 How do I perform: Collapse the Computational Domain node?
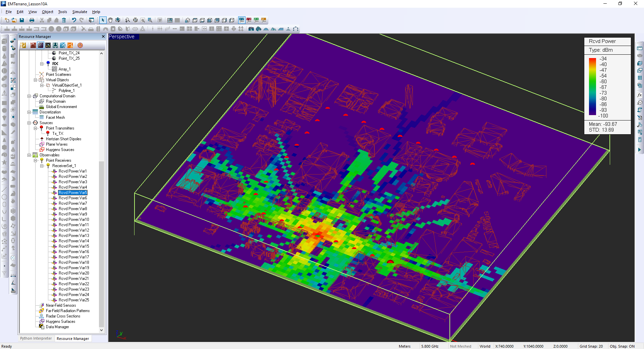coord(29,96)
